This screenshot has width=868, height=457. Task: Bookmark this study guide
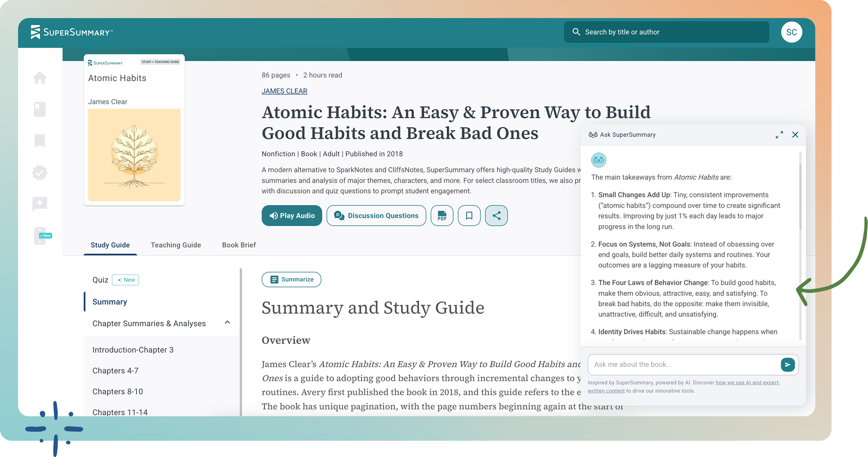pyautogui.click(x=469, y=216)
